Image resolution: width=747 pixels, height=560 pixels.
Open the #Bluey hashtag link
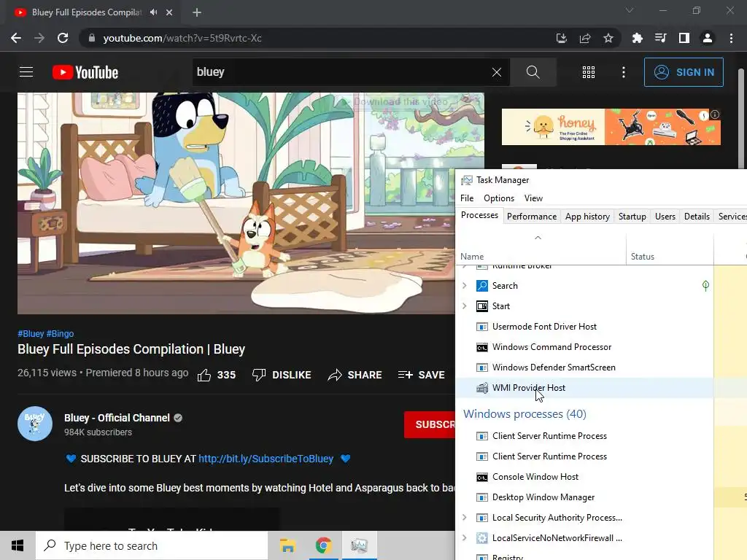(x=31, y=334)
